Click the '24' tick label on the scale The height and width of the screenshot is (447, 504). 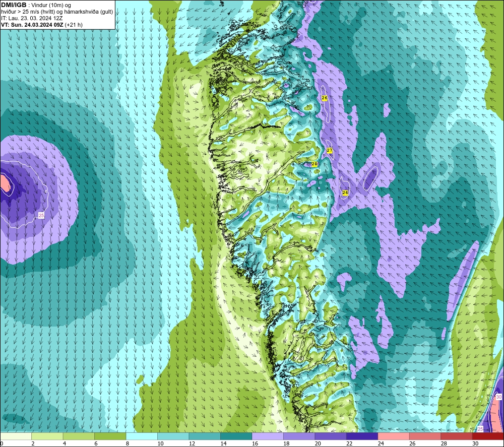[381, 443]
